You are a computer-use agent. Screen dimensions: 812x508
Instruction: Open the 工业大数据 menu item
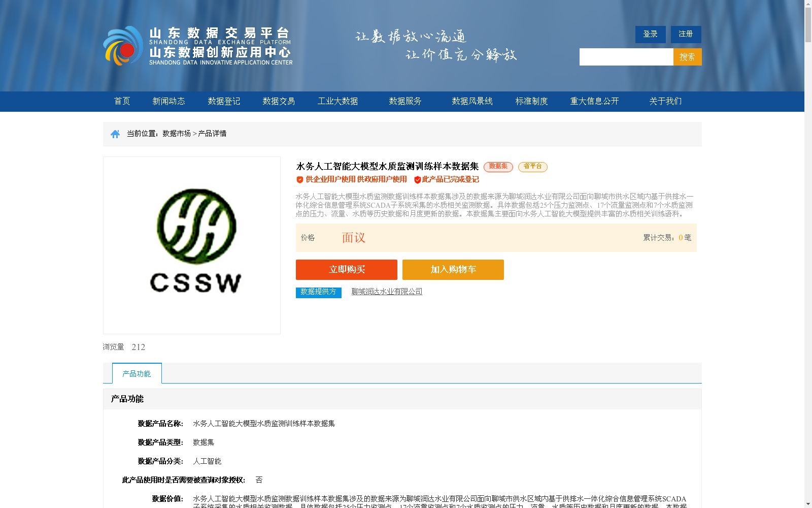(338, 101)
